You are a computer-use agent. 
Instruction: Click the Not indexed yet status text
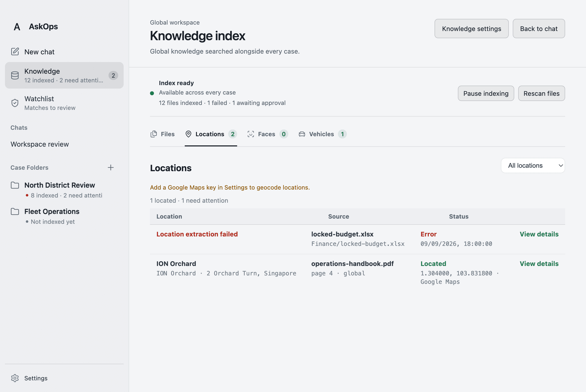coord(53,222)
